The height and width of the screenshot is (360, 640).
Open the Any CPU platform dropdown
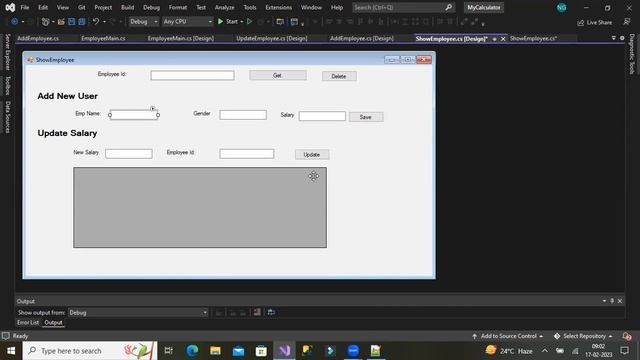coord(187,22)
